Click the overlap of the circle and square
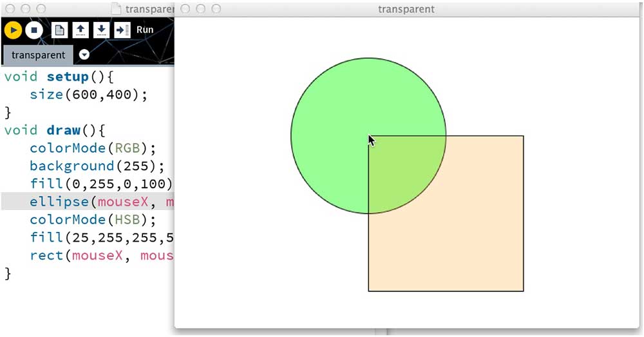The width and height of the screenshot is (644, 337). [401, 169]
